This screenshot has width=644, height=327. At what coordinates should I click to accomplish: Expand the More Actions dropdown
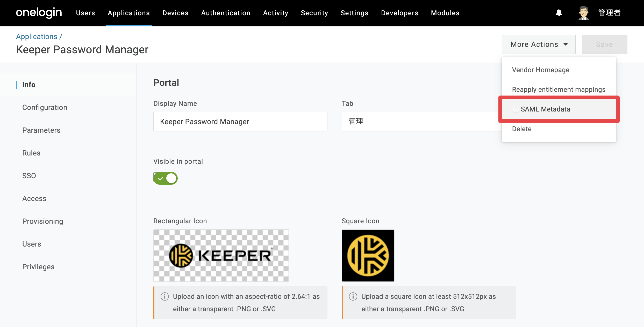tap(539, 44)
